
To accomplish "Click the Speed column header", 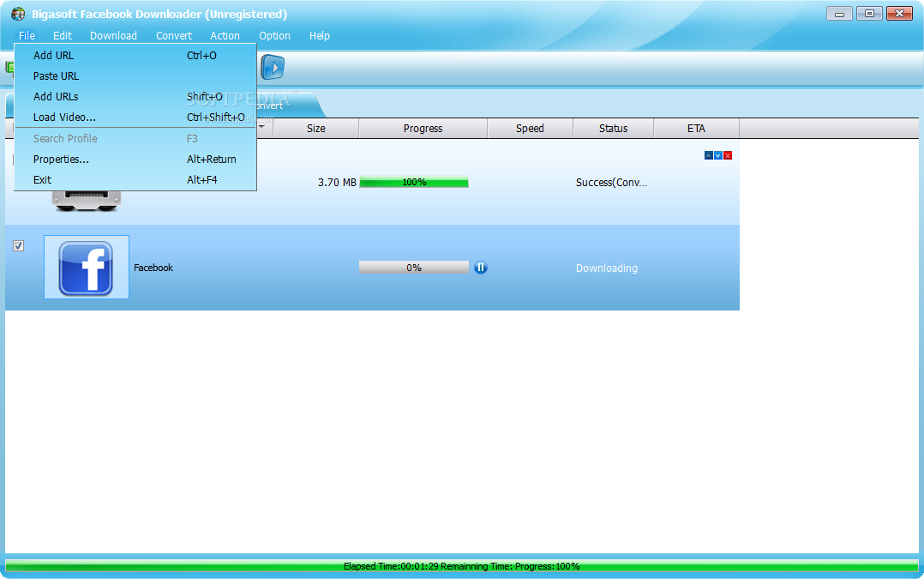I will 530,128.
